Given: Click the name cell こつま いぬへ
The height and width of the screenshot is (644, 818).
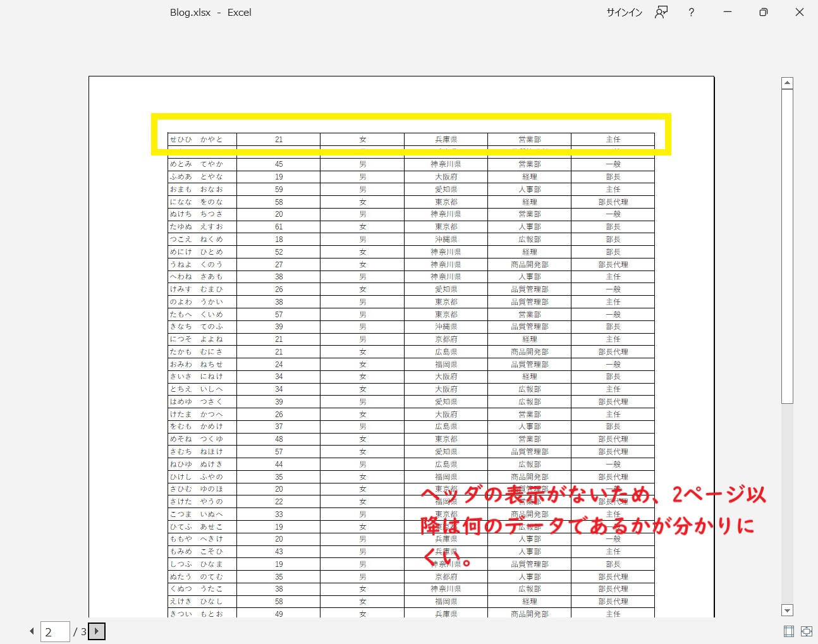Looking at the screenshot, I should click(202, 514).
